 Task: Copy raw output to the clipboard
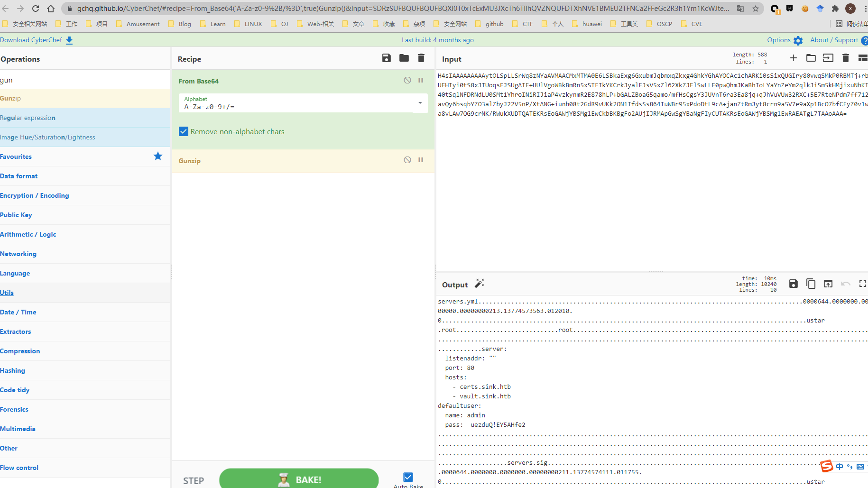(x=811, y=284)
